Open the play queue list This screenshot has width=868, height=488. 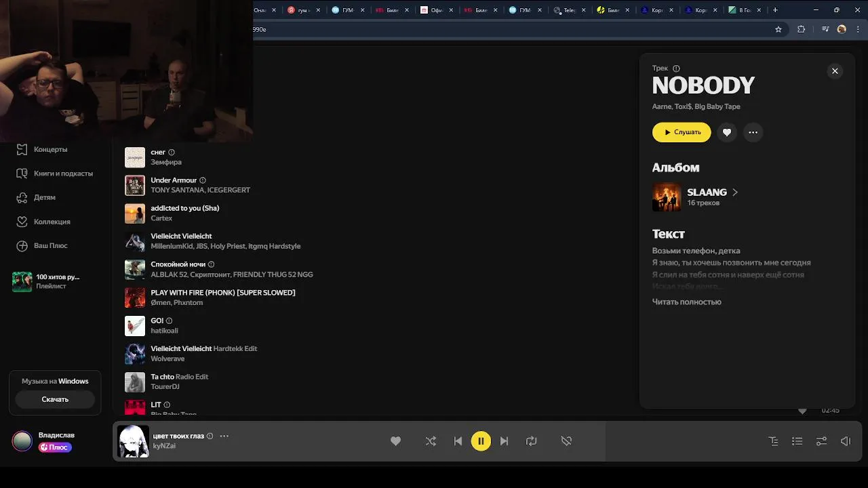pyautogui.click(x=797, y=441)
